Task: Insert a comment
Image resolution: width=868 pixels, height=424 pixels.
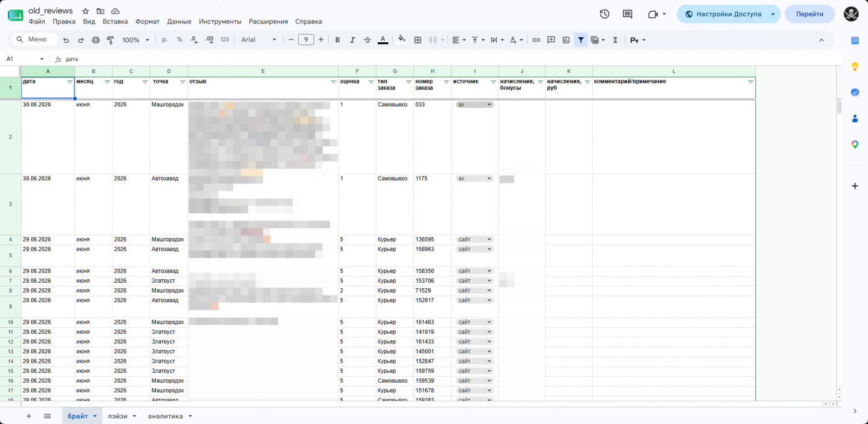Action: pos(551,40)
